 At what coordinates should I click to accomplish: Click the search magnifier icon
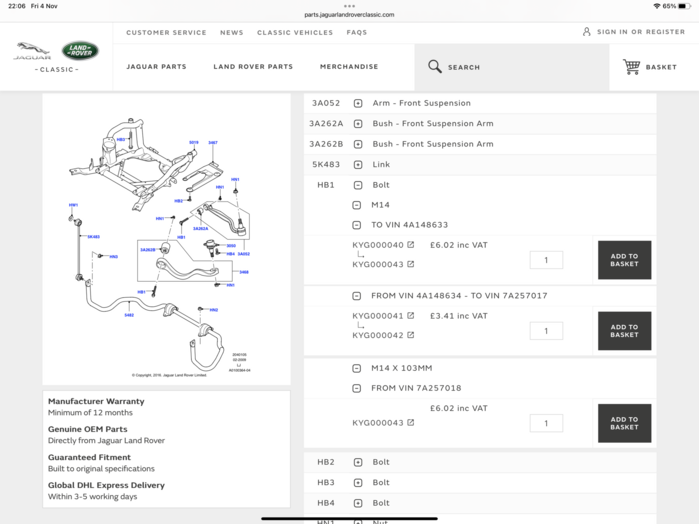coord(435,66)
